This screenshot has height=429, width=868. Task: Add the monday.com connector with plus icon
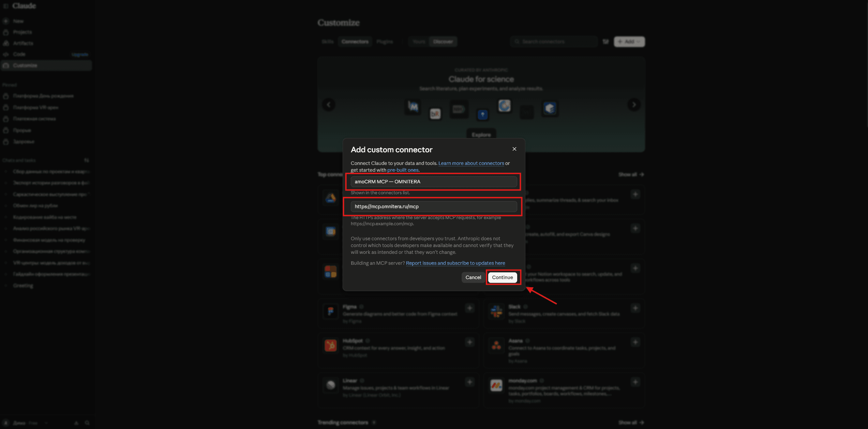[635, 382]
